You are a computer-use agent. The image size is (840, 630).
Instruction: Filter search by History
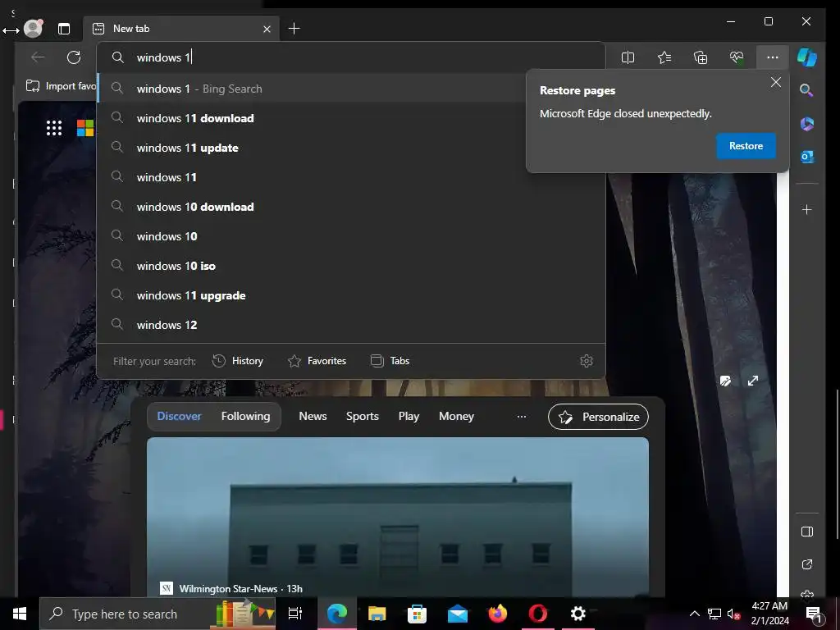point(238,361)
